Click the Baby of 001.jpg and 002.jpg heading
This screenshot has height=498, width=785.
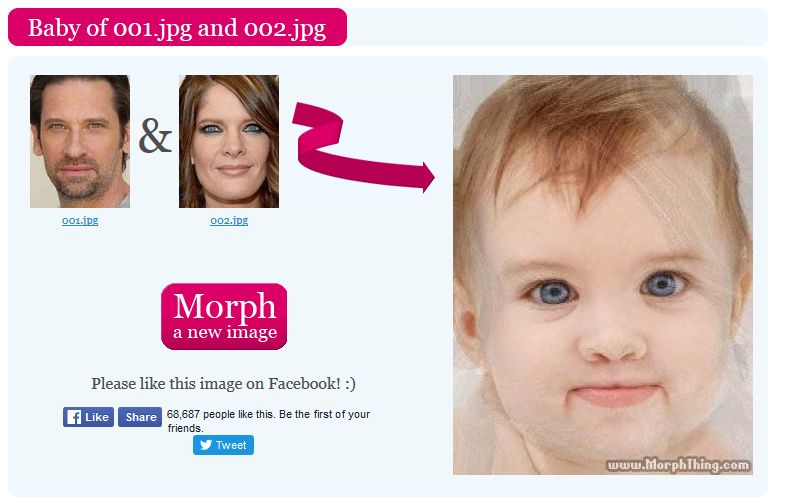pos(177,27)
